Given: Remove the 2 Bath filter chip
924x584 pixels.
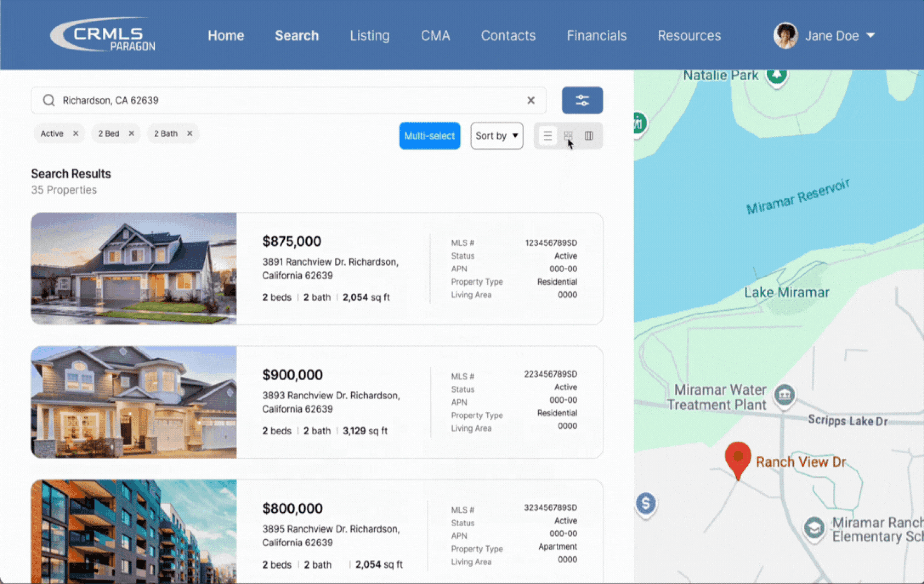Looking at the screenshot, I should 190,134.
